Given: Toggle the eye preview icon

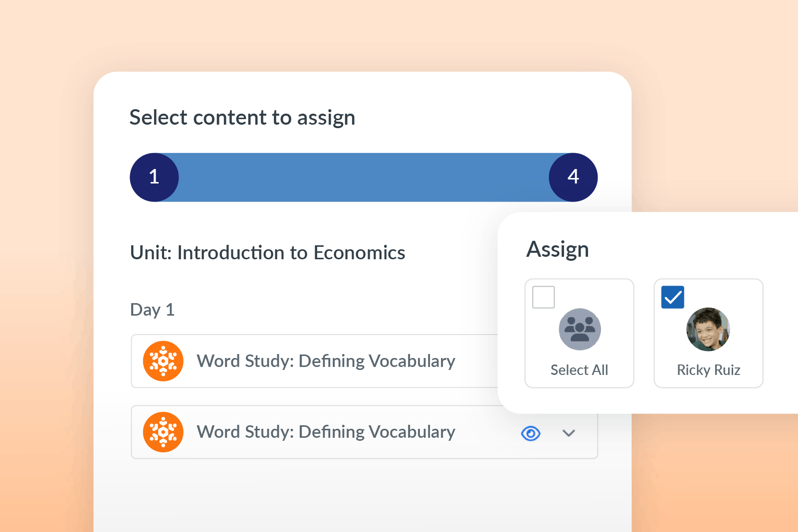Looking at the screenshot, I should point(531,433).
